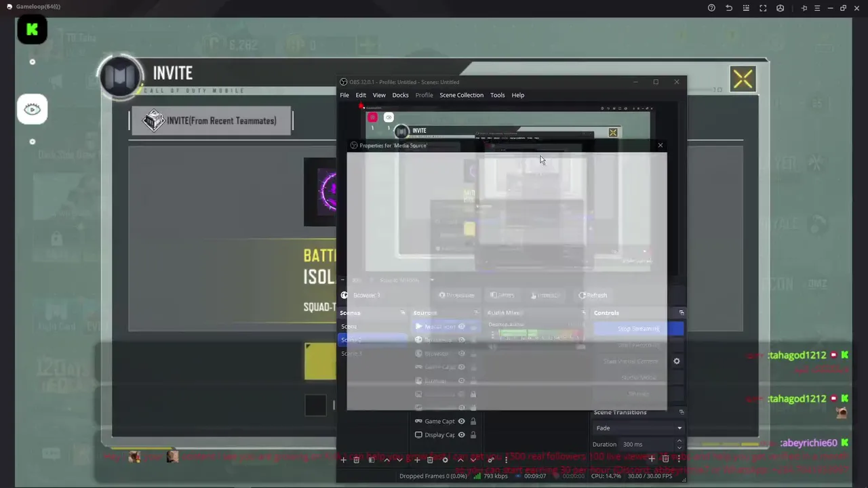868x488 pixels.
Task: Open Gameloop help question-mark icon
Action: 711,7
